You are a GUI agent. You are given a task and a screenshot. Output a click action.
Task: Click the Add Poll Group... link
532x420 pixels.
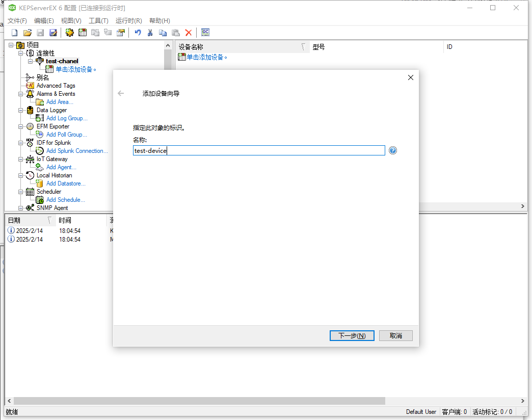[66, 135]
